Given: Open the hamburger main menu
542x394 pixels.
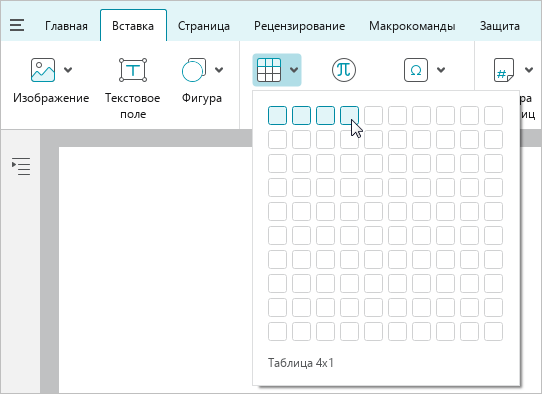Looking at the screenshot, I should click(x=17, y=26).
